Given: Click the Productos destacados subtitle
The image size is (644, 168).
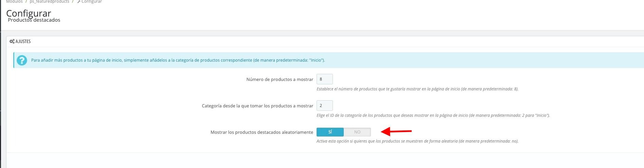Looking at the screenshot, I should (34, 20).
